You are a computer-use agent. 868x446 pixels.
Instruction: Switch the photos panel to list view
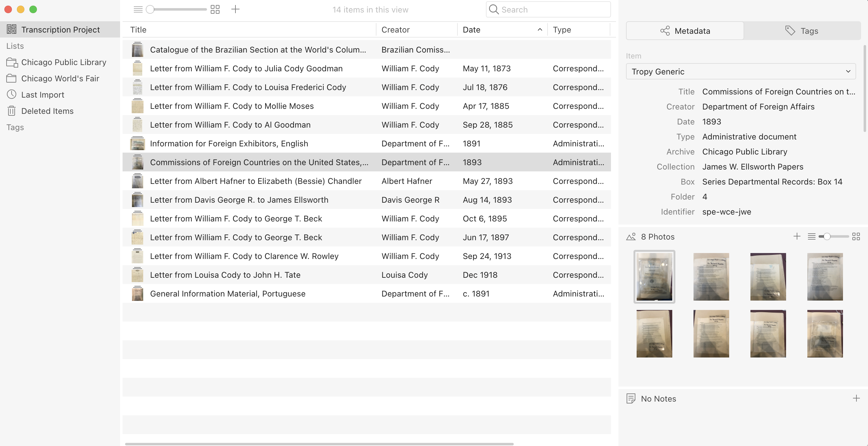[811, 237]
